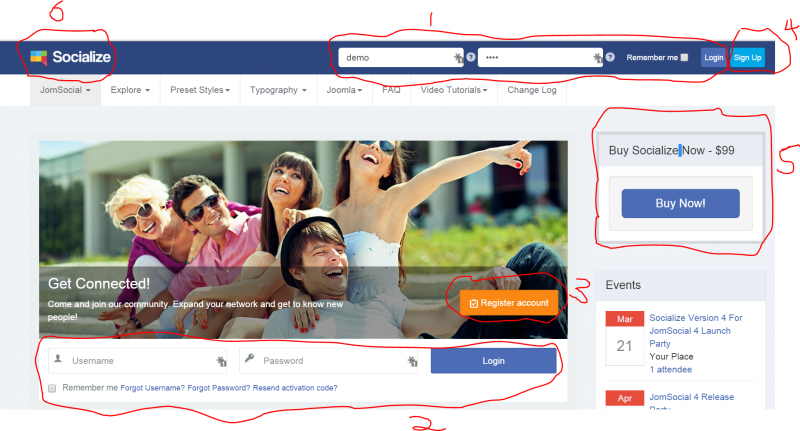Expand the Typography menu
This screenshot has width=800, height=431.
[278, 90]
